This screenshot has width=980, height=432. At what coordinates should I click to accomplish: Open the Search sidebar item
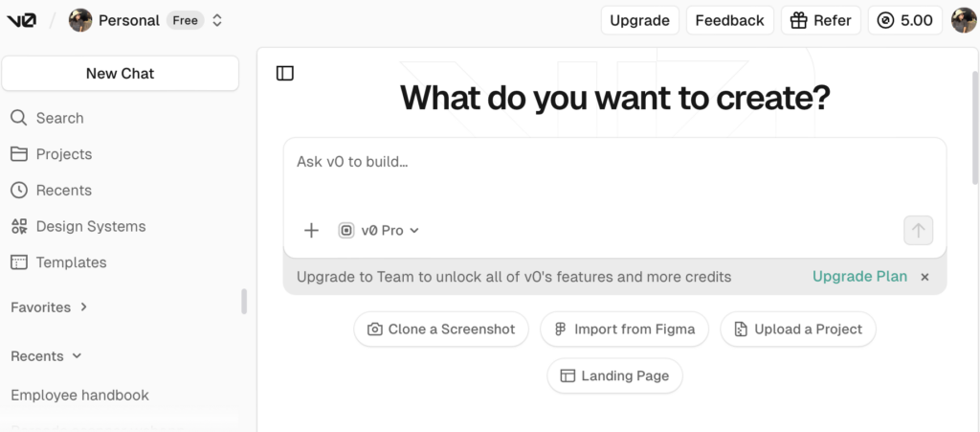tap(59, 118)
